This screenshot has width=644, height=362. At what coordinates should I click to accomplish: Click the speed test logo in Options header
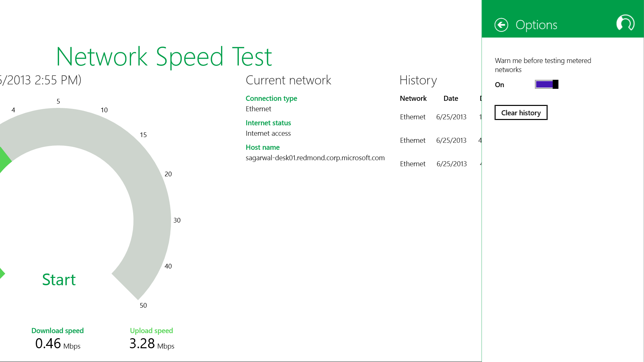625,23
